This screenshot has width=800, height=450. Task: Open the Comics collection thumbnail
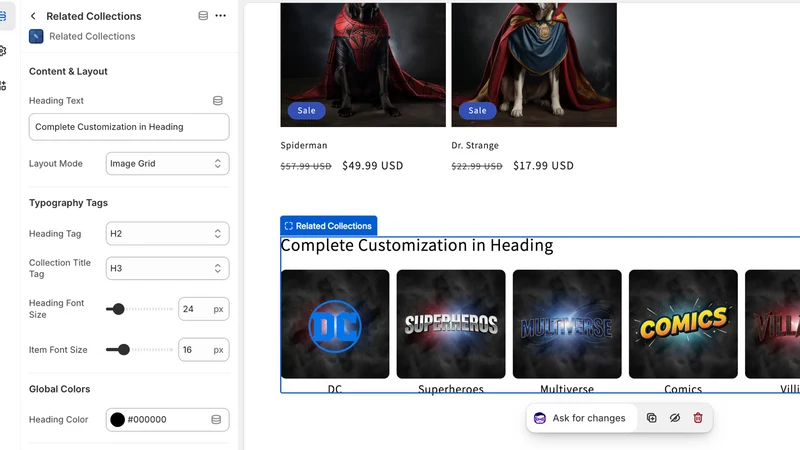(x=683, y=324)
